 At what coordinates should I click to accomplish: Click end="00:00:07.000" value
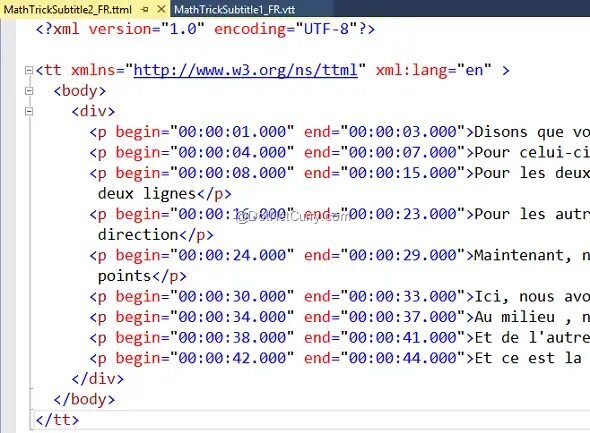[x=403, y=153]
